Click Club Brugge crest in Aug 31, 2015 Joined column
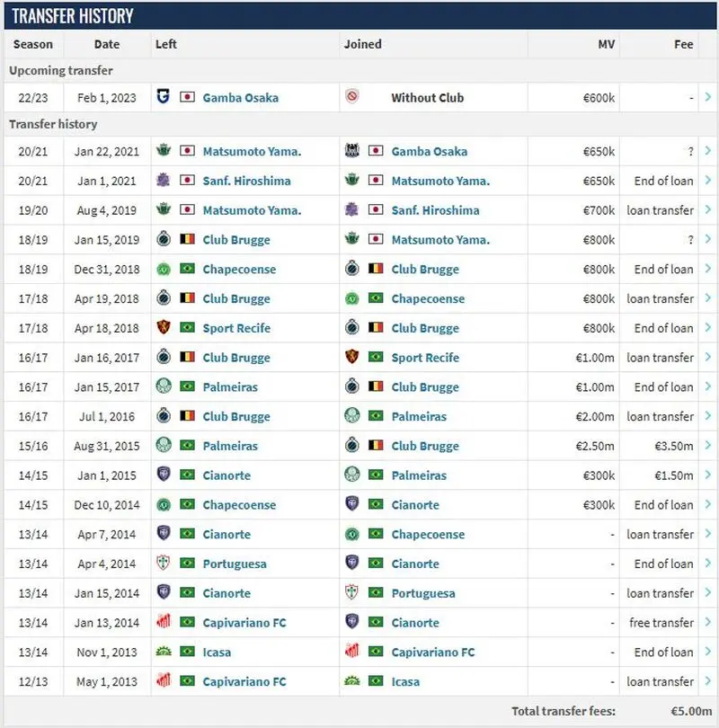 point(351,445)
